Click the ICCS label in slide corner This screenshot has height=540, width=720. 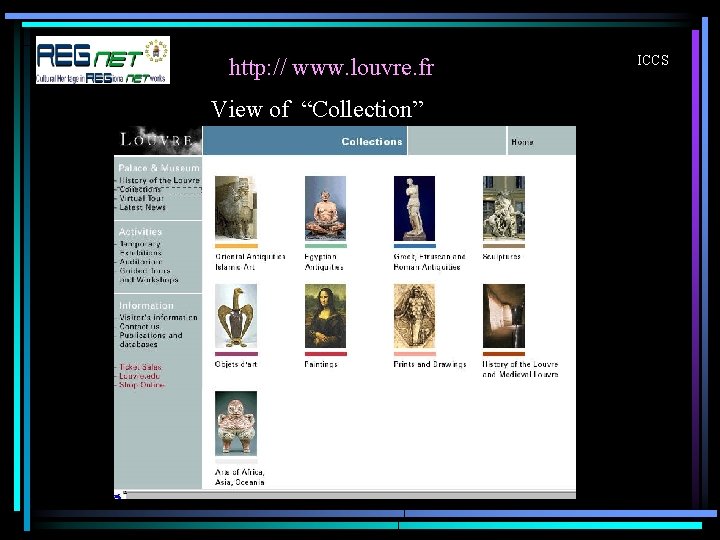point(652,60)
